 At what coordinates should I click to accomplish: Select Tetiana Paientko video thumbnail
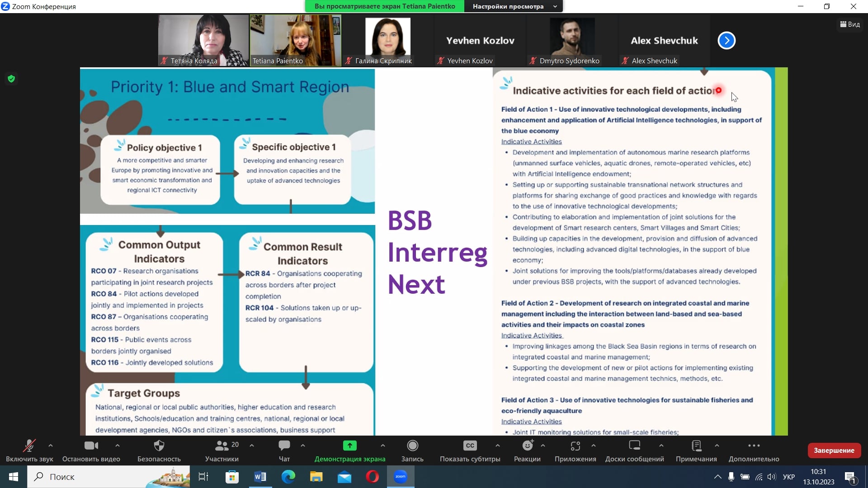tap(296, 41)
